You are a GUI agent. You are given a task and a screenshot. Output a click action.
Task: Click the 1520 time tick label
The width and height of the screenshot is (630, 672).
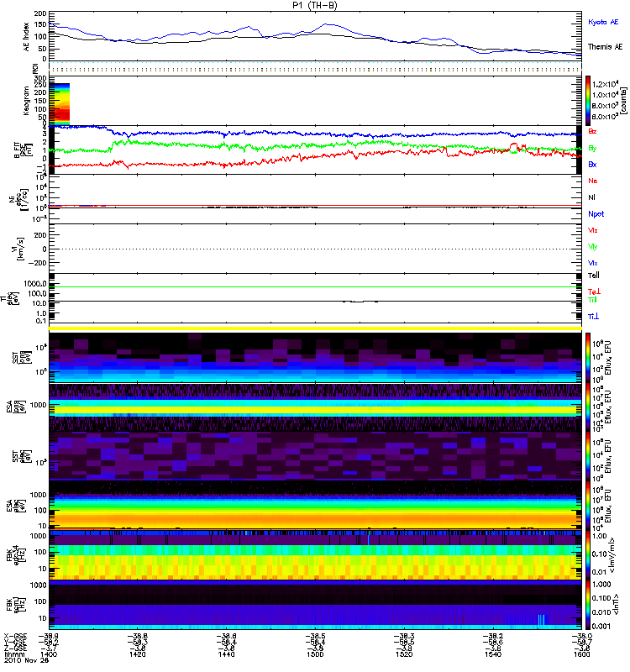(x=404, y=654)
